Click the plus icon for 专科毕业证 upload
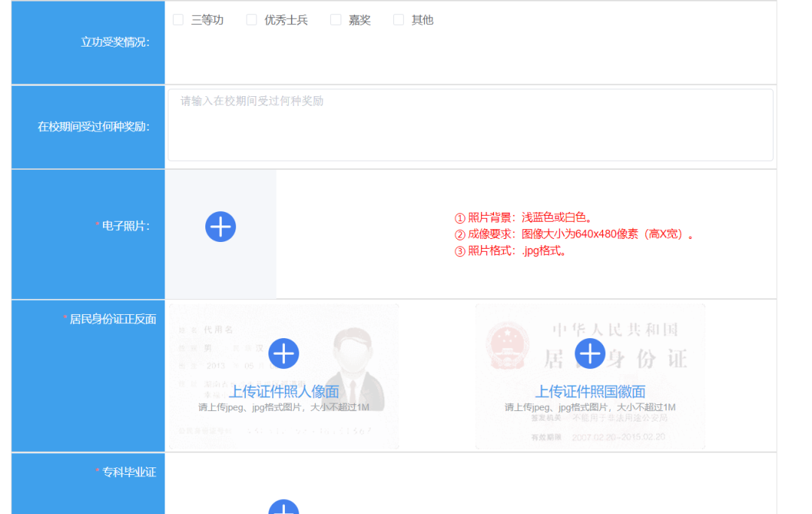The height and width of the screenshot is (514, 812). click(283, 508)
